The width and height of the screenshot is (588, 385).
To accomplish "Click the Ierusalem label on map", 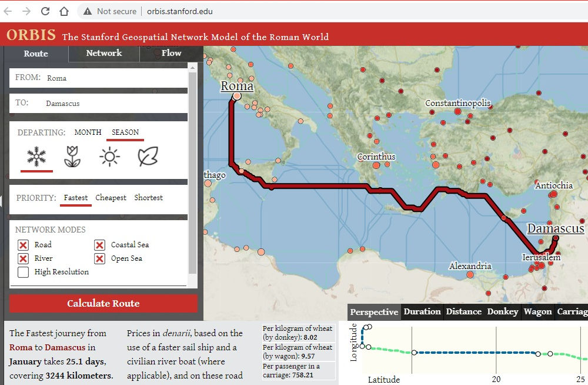I will 541,257.
